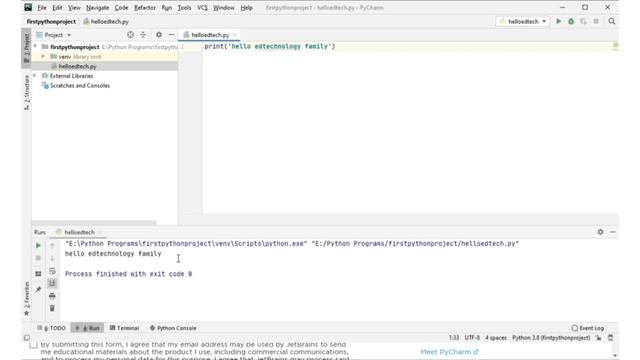Screen dimensions: 640x360
Task: Click the memory indicator icon in status bar
Action: point(611,338)
